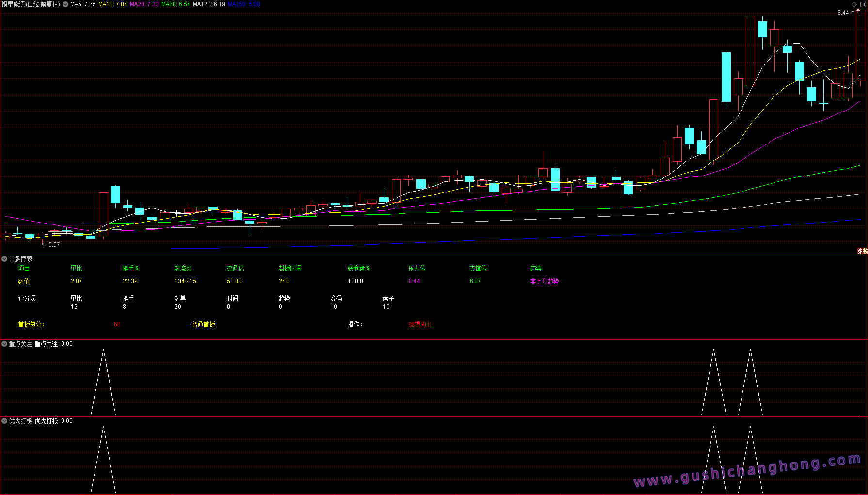Image resolution: width=868 pixels, height=495 pixels.
Task: Click the 5.57 low price marker
Action: point(54,245)
